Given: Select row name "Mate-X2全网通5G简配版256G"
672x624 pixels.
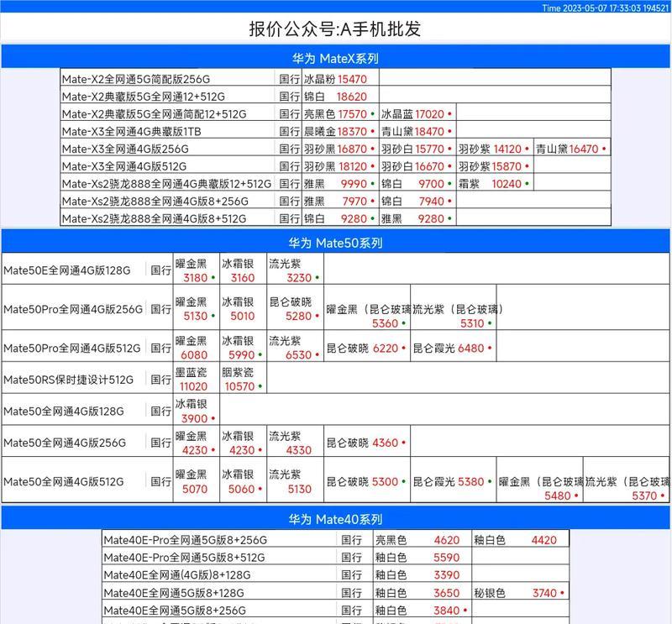Looking at the screenshot, I should coord(136,79).
